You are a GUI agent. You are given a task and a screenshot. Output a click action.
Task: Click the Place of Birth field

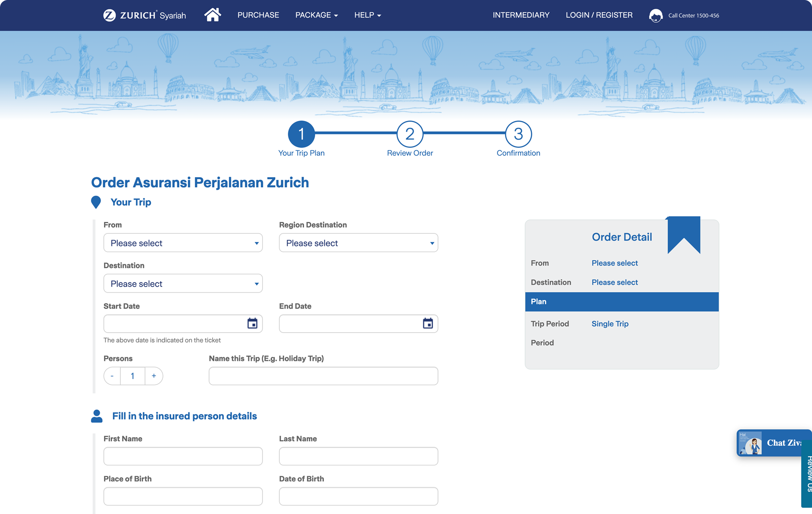click(183, 496)
